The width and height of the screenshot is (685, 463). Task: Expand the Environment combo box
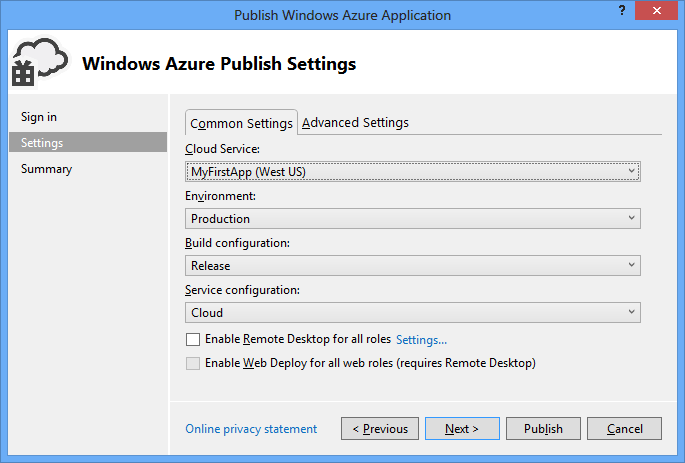[413, 219]
